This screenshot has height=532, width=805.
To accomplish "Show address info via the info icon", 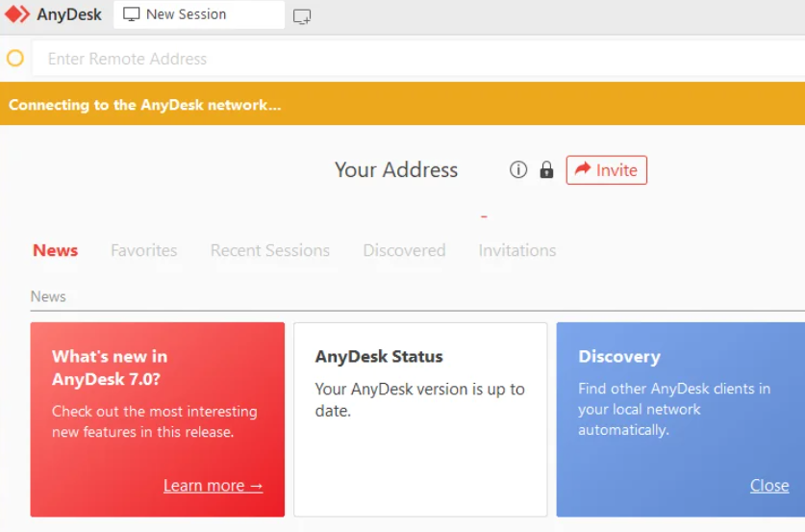I will pos(518,169).
